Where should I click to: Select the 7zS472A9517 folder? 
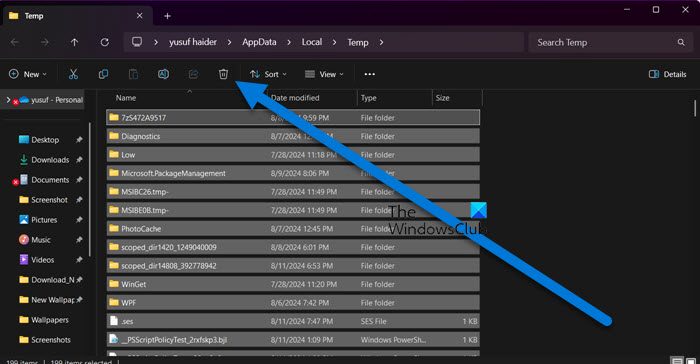[x=293, y=117]
